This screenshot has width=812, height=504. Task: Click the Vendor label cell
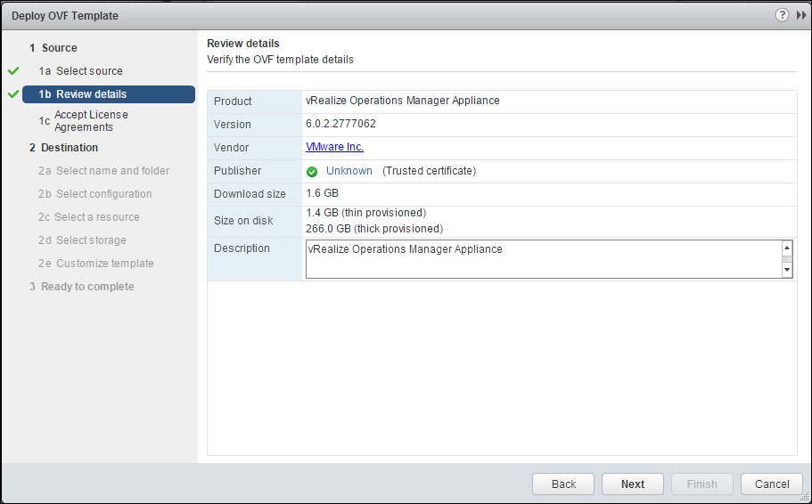255,148
